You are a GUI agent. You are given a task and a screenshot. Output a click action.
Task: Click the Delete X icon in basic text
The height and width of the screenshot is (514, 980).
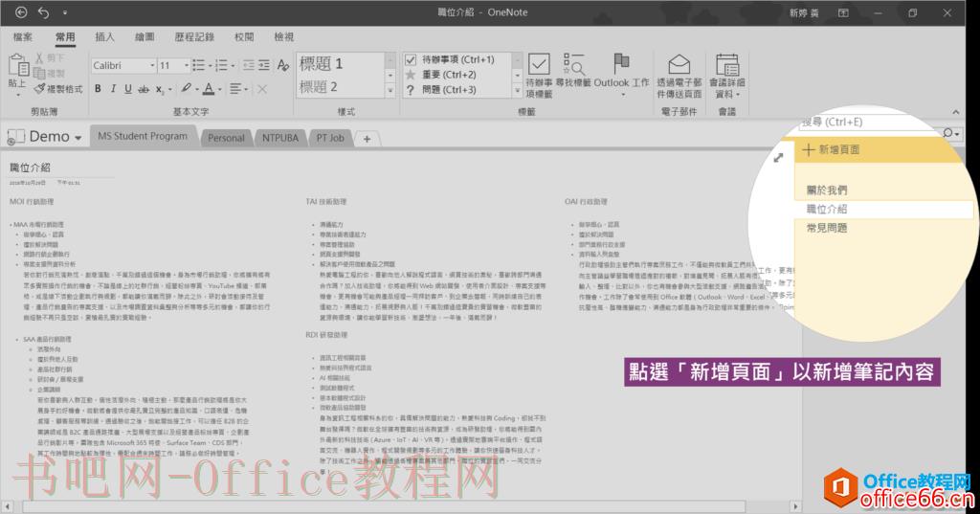click(x=262, y=89)
